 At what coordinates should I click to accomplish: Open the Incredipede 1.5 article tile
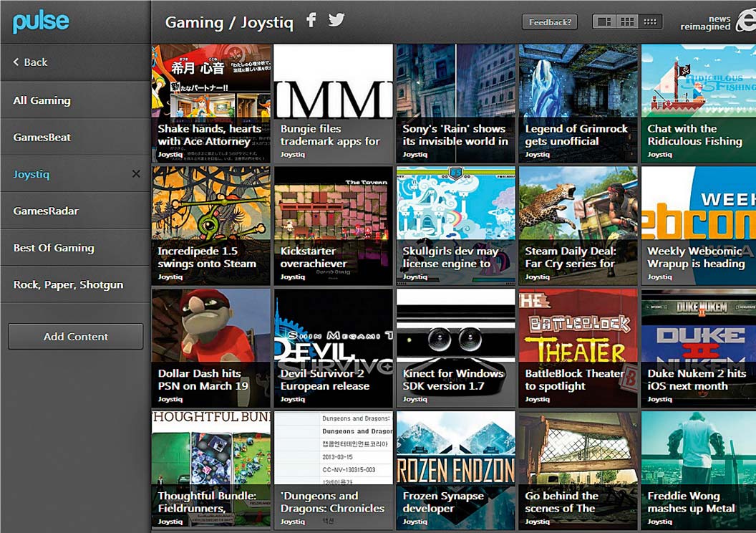click(x=211, y=226)
